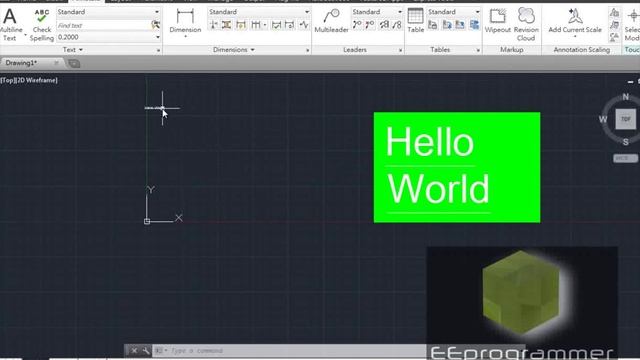Open the multileader style Standard dropdown
The width and height of the screenshot is (640, 360).
tap(400, 12)
